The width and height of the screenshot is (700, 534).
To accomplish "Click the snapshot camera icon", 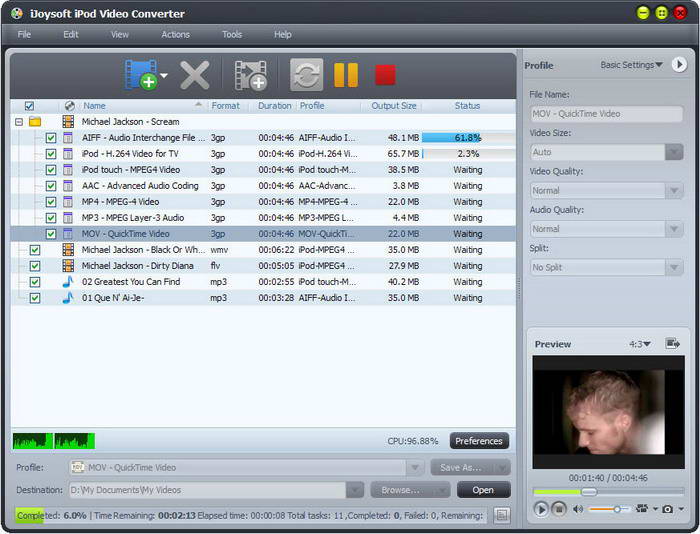I will pos(667,509).
